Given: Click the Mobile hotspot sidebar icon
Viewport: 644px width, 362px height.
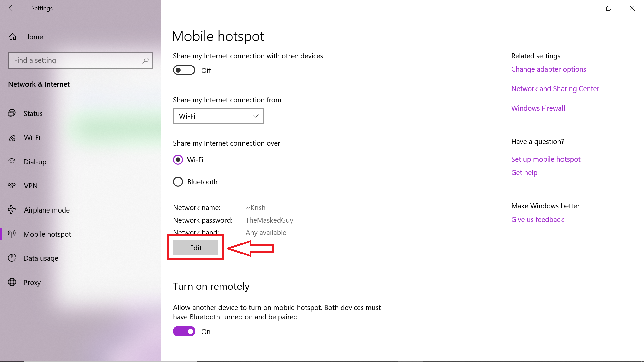Looking at the screenshot, I should 12,234.
